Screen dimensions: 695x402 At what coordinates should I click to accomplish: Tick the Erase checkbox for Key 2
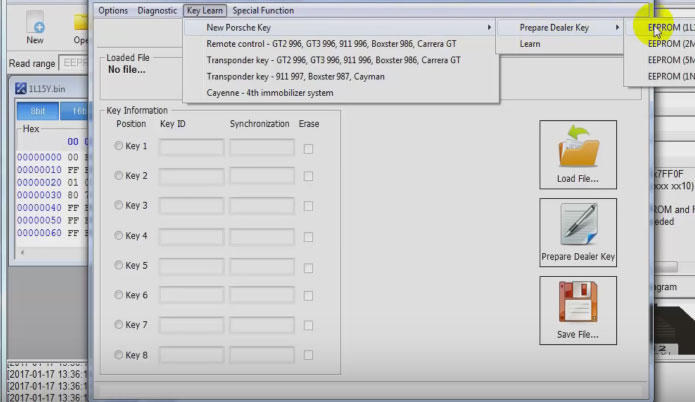(308, 176)
